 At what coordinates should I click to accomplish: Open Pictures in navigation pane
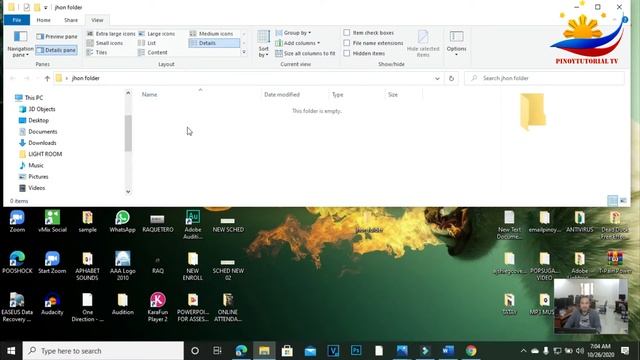pos(33,177)
